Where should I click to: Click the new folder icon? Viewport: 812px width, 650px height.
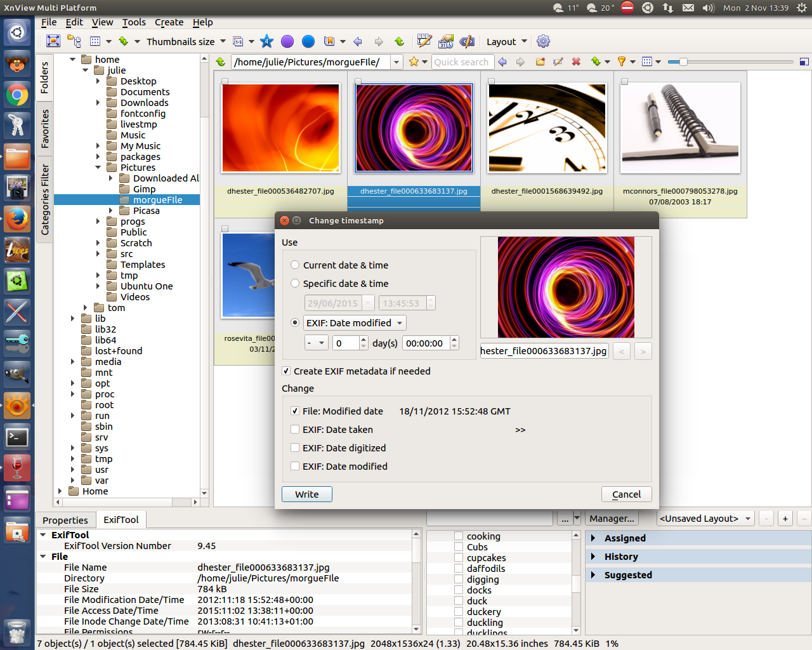540,62
